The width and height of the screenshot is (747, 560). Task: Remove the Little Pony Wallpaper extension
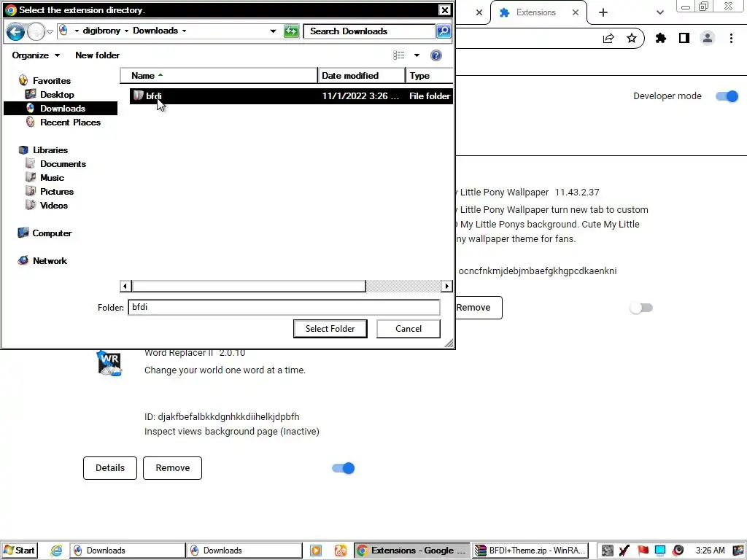(479, 308)
